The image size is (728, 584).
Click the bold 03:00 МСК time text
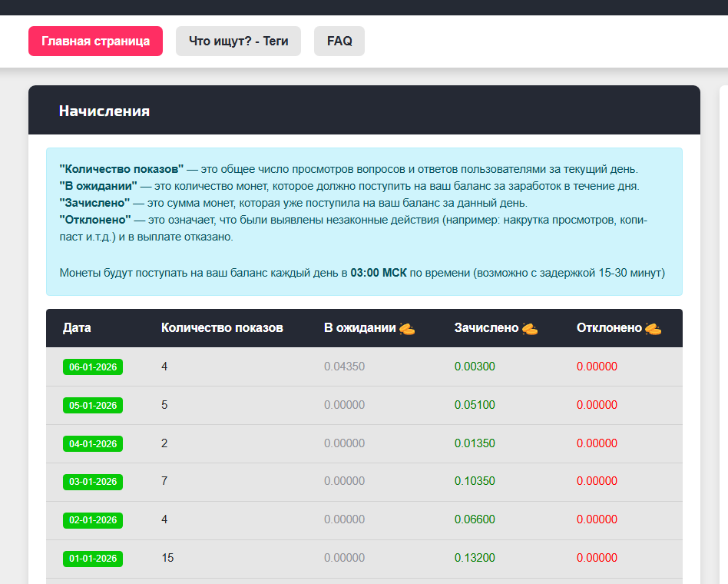point(379,273)
